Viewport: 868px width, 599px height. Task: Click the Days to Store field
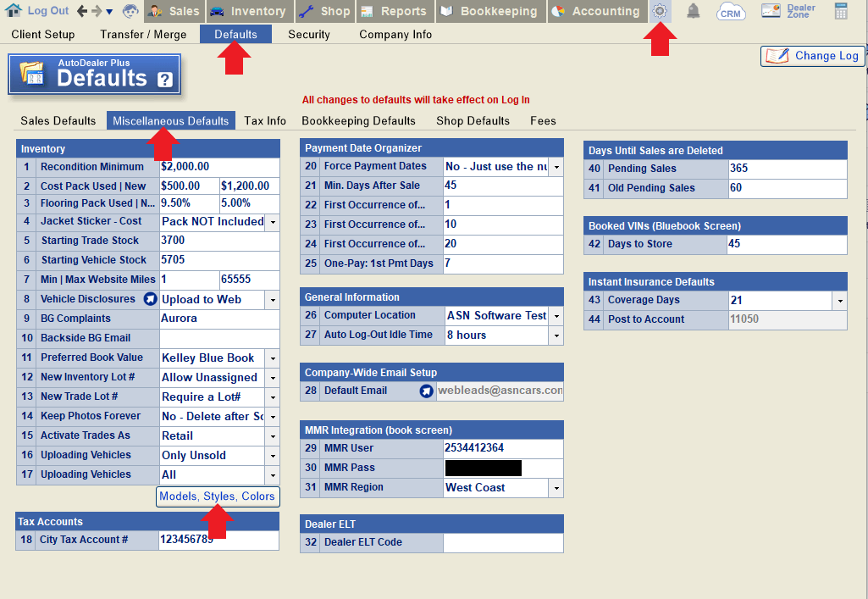[x=788, y=244]
